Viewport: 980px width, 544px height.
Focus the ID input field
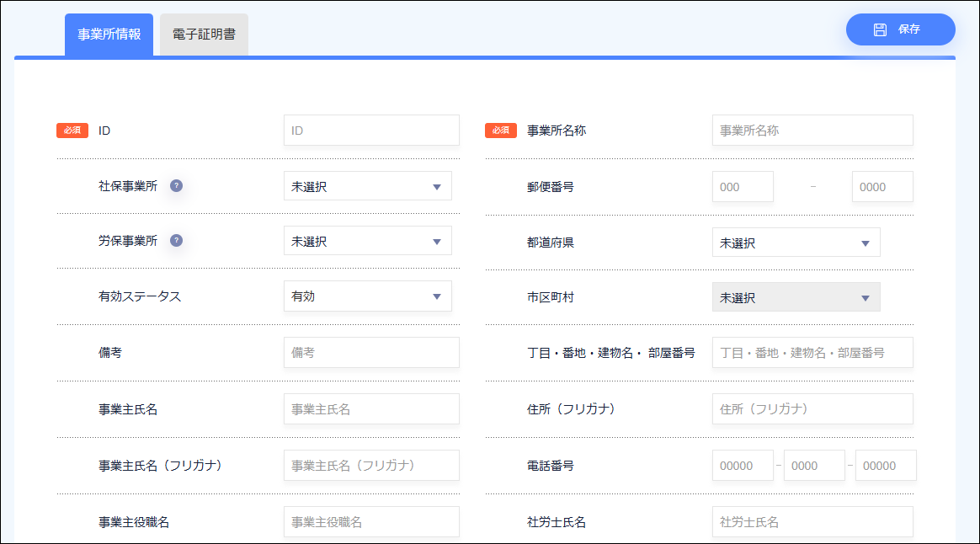[371, 131]
